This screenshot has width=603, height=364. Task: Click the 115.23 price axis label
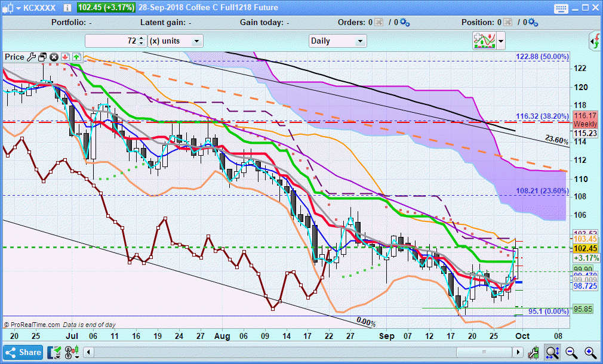[585, 134]
